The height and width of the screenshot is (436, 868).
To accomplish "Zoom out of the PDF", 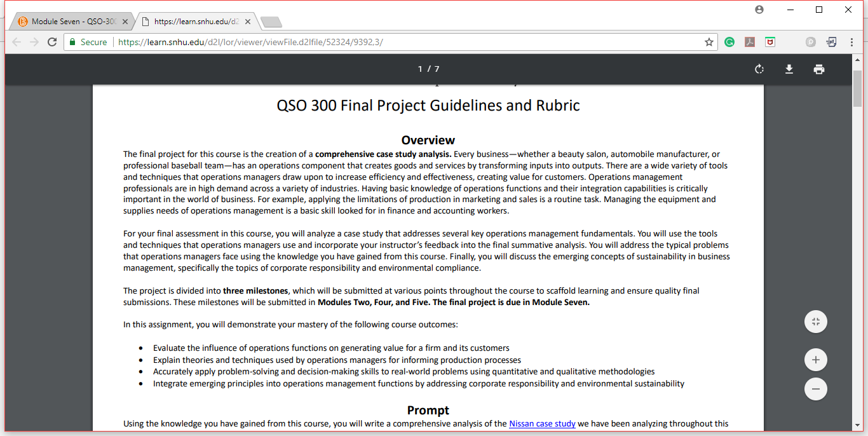I will coord(816,389).
